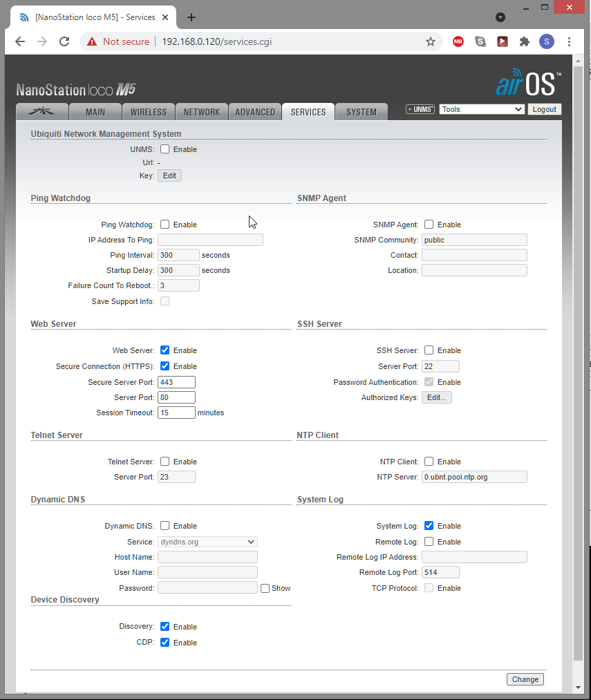The width and height of the screenshot is (591, 700).
Task: Click the Change button
Action: click(x=525, y=679)
